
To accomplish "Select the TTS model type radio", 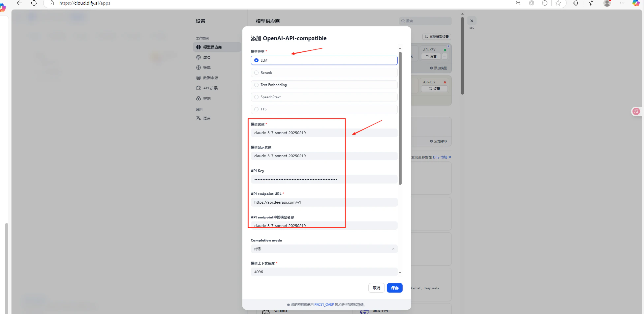I will (324, 109).
